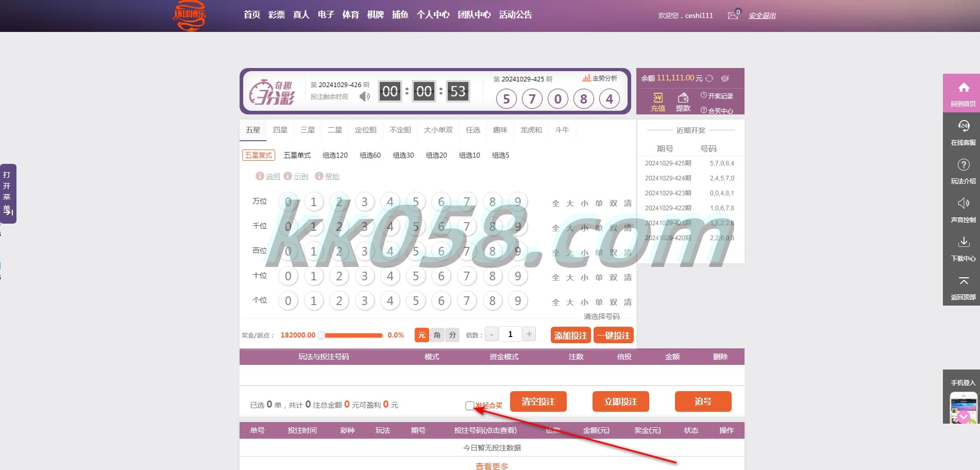Click 立即投注 button

621,401
